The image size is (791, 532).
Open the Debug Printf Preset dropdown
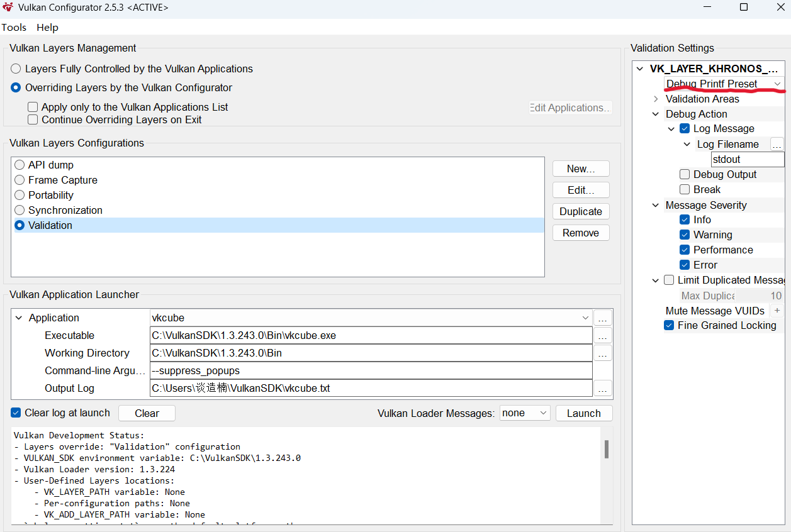pyautogui.click(x=724, y=84)
